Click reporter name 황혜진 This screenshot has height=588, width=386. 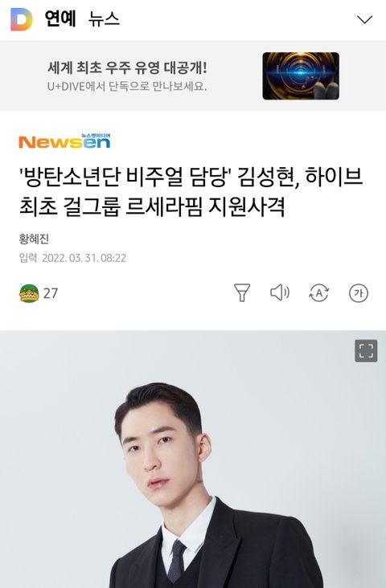pyautogui.click(x=34, y=239)
